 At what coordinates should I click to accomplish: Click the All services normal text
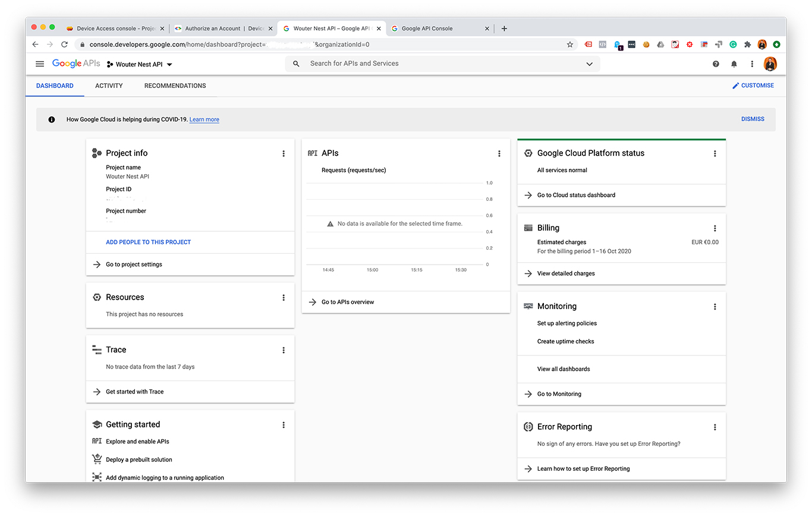(562, 170)
